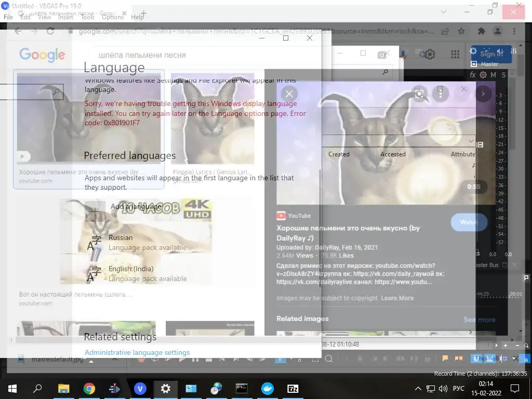Go to next image in preview
Viewport: 532px width, 399px height.
(483, 94)
